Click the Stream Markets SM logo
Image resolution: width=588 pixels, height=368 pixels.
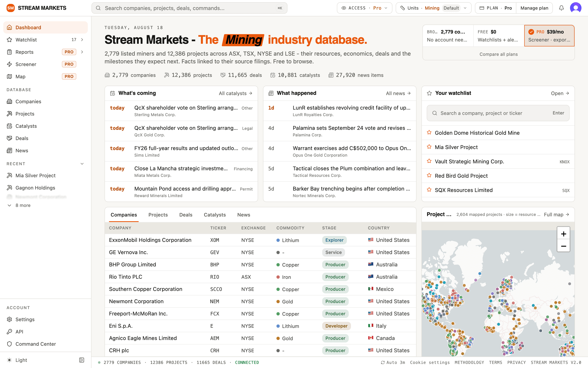10,8
